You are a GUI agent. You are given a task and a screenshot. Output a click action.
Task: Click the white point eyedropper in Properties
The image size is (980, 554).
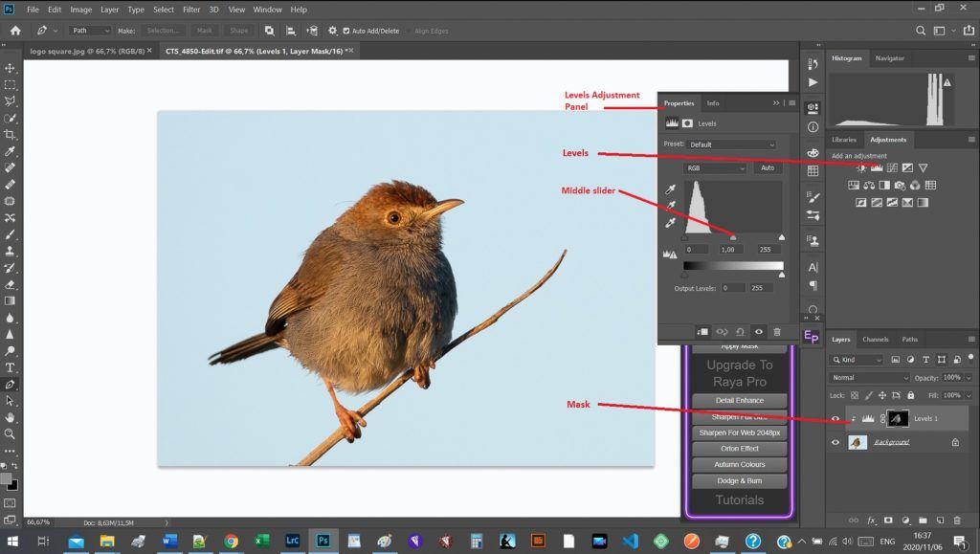coord(671,222)
